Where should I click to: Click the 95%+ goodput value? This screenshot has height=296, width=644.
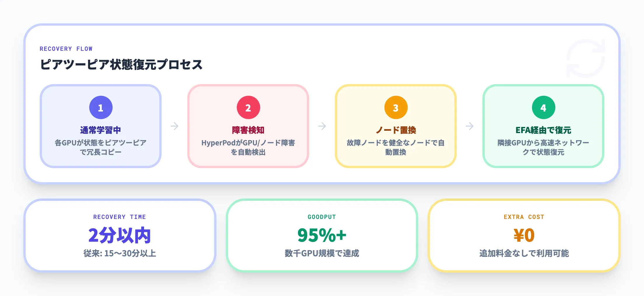[322, 235]
